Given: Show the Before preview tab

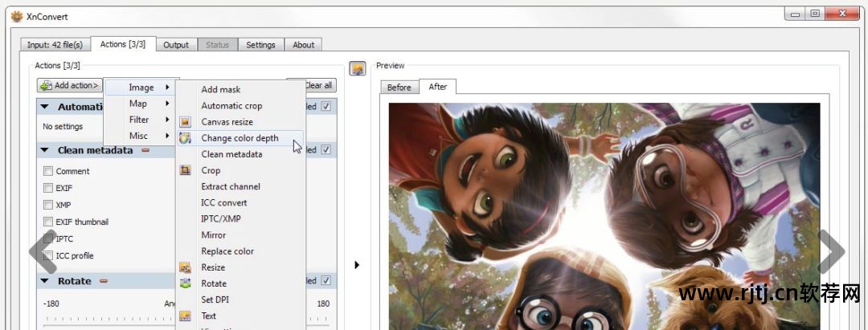Looking at the screenshot, I should point(399,88).
